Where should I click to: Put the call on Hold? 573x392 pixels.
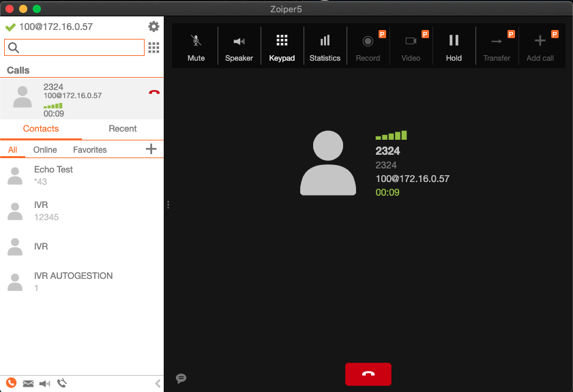point(454,47)
